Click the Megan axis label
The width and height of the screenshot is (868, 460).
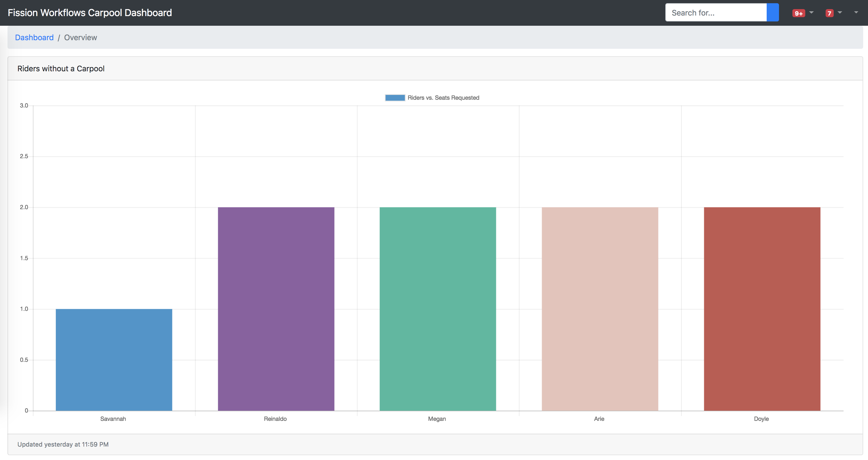(437, 419)
